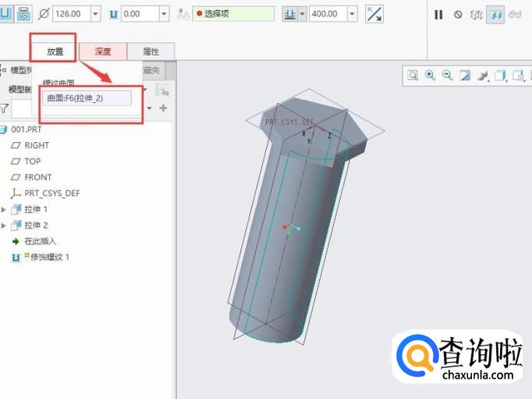Select the 在此插入 marker
Image resolution: width=532 pixels, height=399 pixels.
(x=41, y=241)
